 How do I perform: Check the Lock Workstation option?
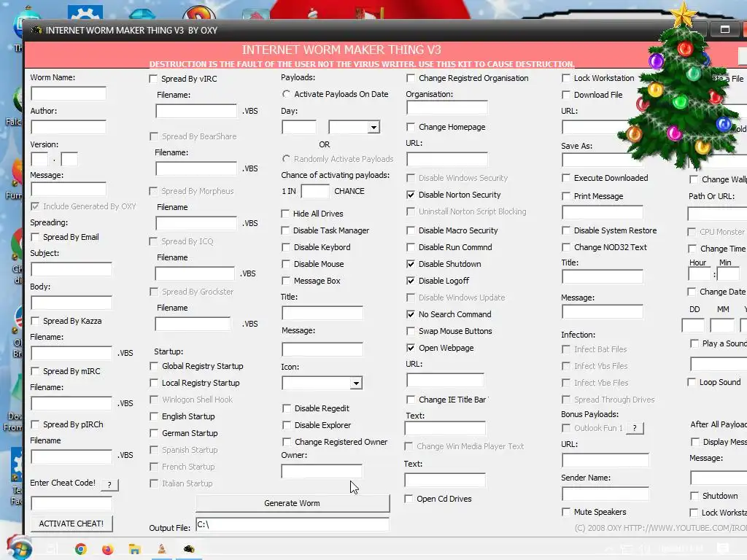click(566, 78)
